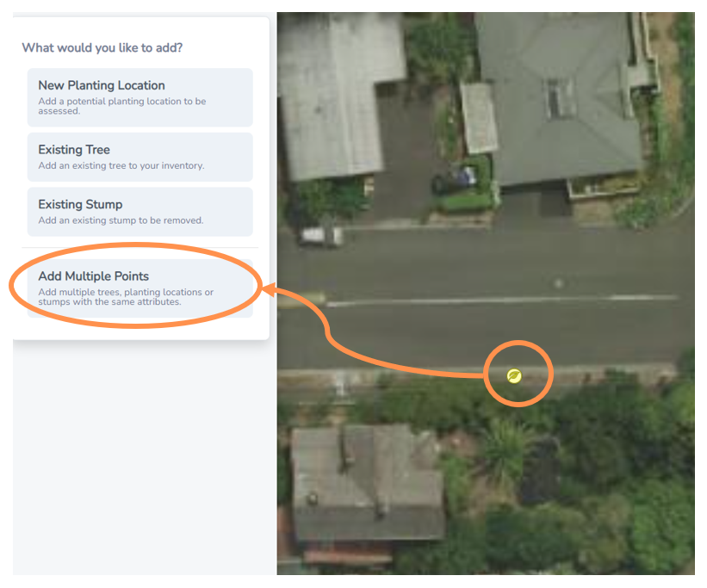Open Add Multiple Points option
Screen dimensions: 707x588
(x=140, y=288)
